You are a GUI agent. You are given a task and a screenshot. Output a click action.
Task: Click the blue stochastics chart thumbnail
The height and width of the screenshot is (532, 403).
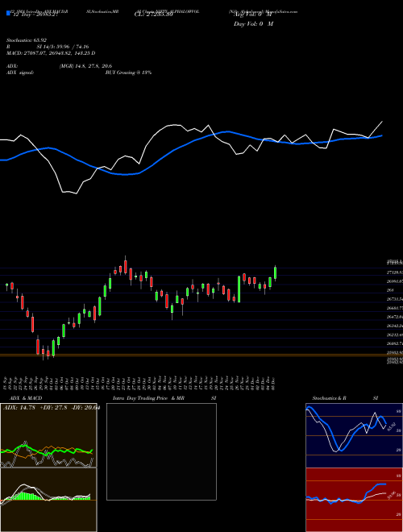click(354, 435)
